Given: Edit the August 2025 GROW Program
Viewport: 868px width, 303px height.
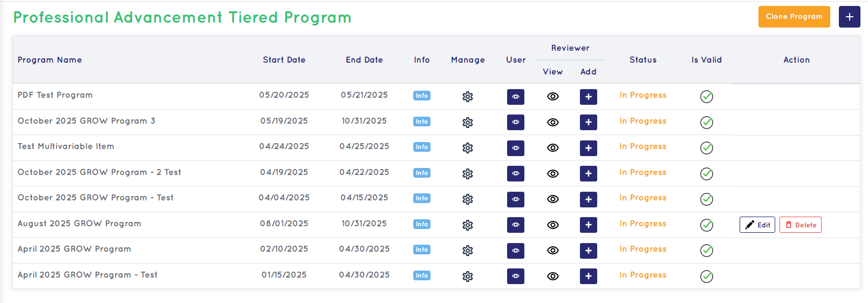Looking at the screenshot, I should tap(757, 225).
